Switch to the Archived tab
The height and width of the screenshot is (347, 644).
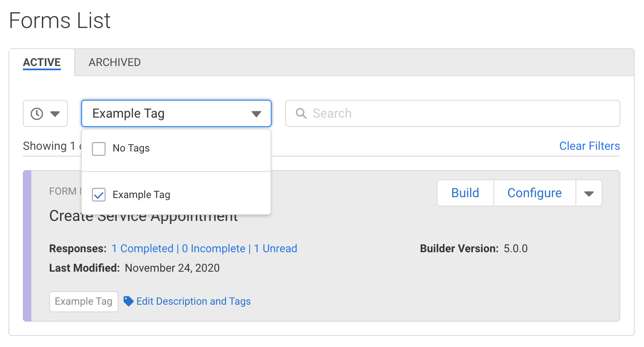point(114,63)
